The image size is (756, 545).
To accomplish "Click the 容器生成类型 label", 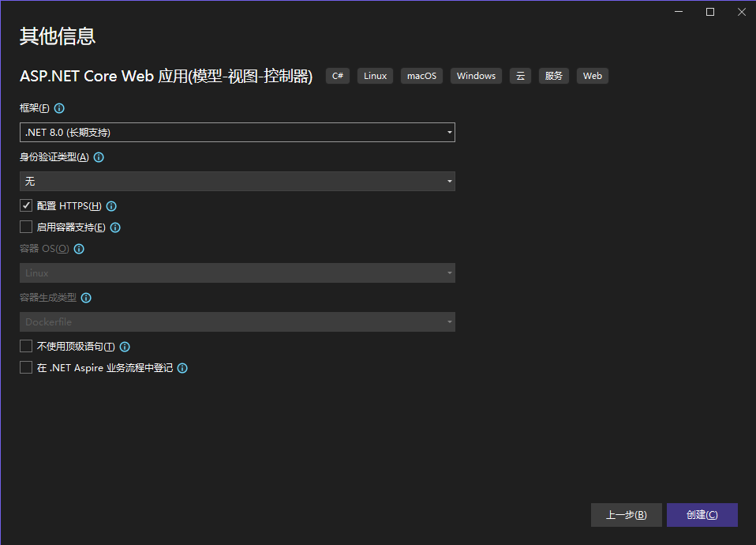I will pyautogui.click(x=47, y=298).
